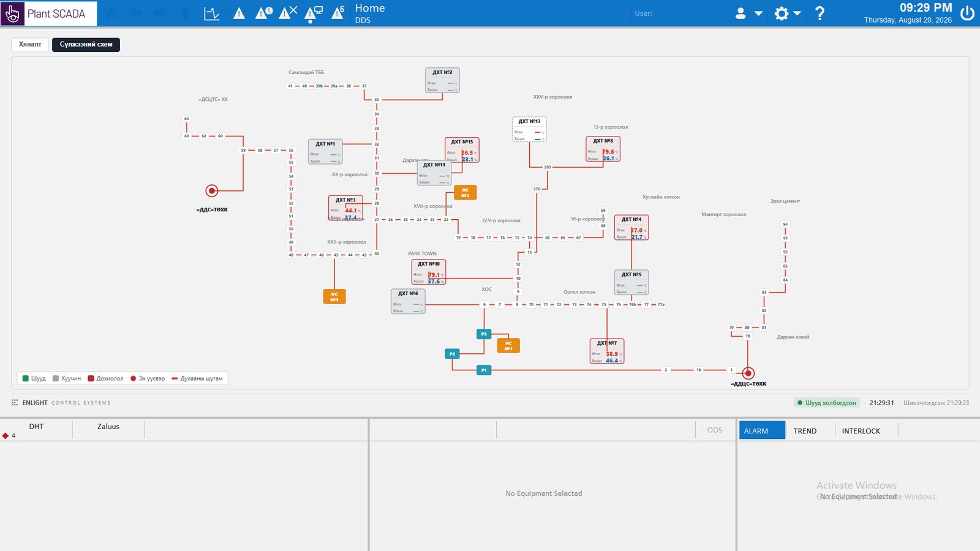Click the Шууд холбогдсон connection status badge

coord(827,403)
